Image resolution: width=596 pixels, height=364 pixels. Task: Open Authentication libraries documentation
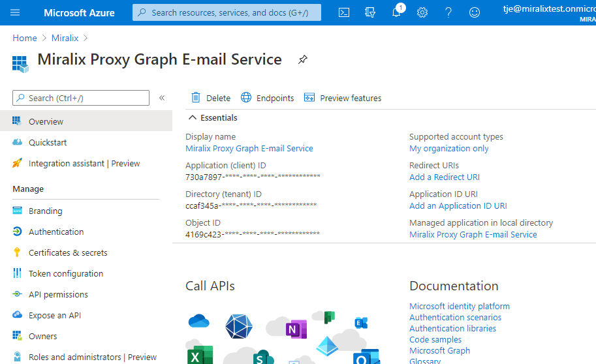pyautogui.click(x=452, y=328)
